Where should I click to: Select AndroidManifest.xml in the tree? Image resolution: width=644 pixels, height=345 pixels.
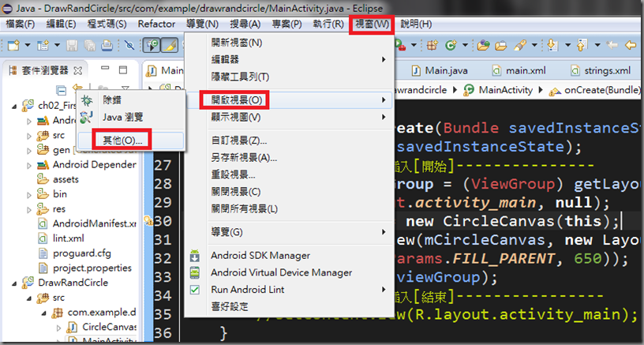pyautogui.click(x=87, y=224)
